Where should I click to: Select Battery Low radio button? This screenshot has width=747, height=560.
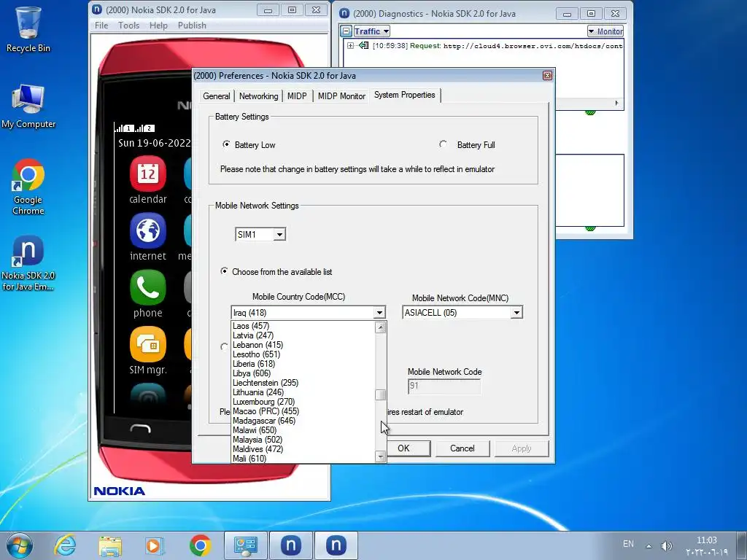(226, 144)
